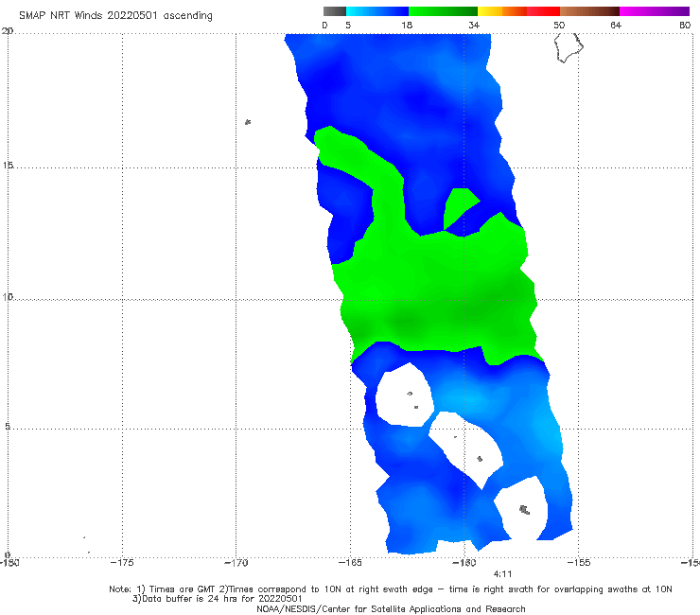Screen dimensions: 700x615
Task: Click the colorbar label '18'
Action: coord(407,26)
